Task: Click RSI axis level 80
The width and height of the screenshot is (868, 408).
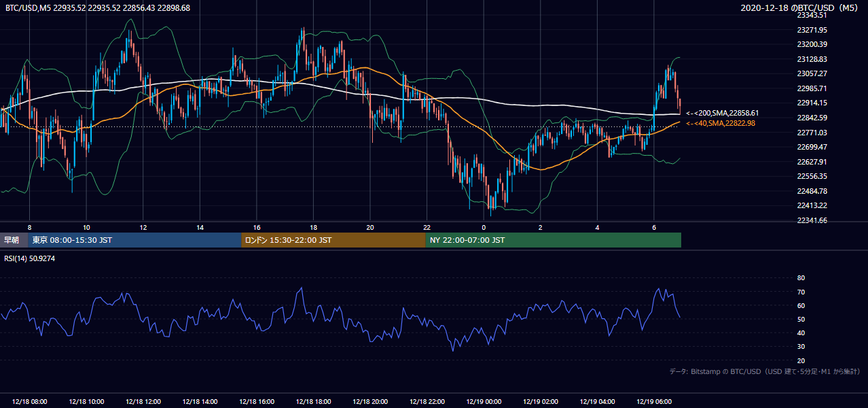Action: pos(801,278)
